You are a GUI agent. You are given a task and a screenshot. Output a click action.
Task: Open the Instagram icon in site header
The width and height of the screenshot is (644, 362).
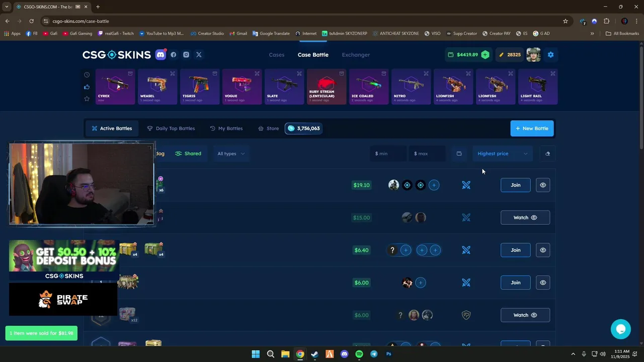click(x=186, y=55)
